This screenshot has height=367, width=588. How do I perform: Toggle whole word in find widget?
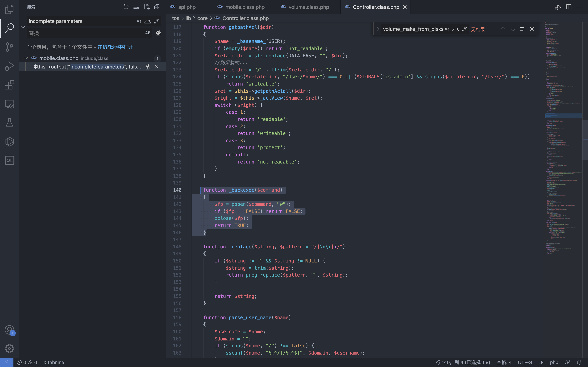pos(455,29)
